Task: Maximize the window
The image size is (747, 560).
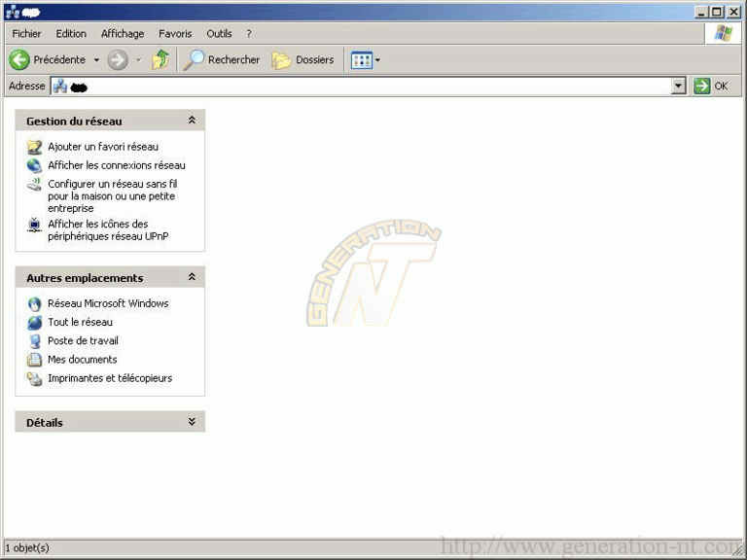Action: pos(717,12)
